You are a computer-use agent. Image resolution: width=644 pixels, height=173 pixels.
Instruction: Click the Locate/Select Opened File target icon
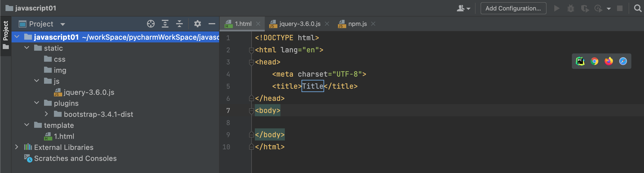point(151,24)
